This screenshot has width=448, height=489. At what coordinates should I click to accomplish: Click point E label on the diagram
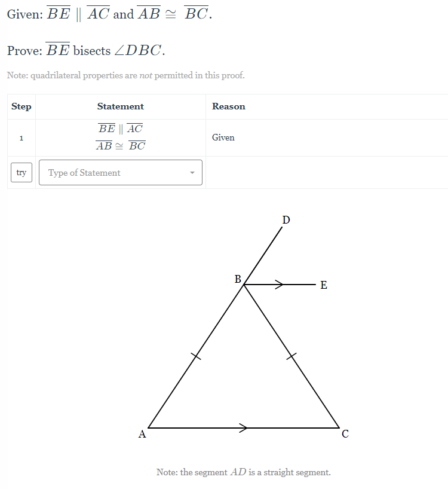coord(323,285)
